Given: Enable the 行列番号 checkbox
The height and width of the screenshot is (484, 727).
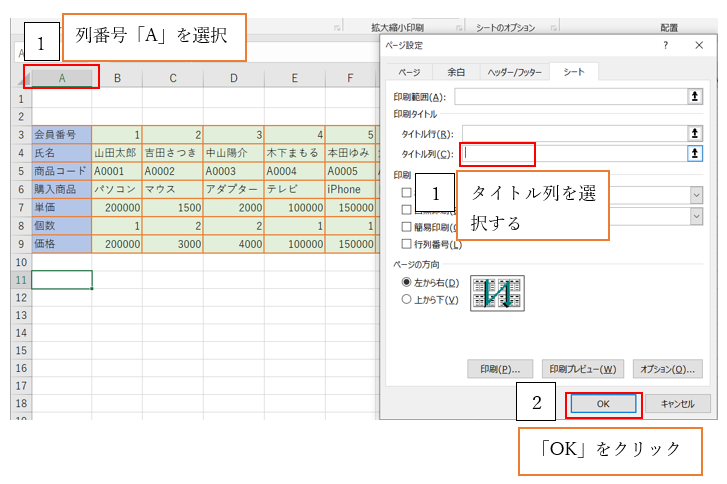Looking at the screenshot, I should [407, 244].
